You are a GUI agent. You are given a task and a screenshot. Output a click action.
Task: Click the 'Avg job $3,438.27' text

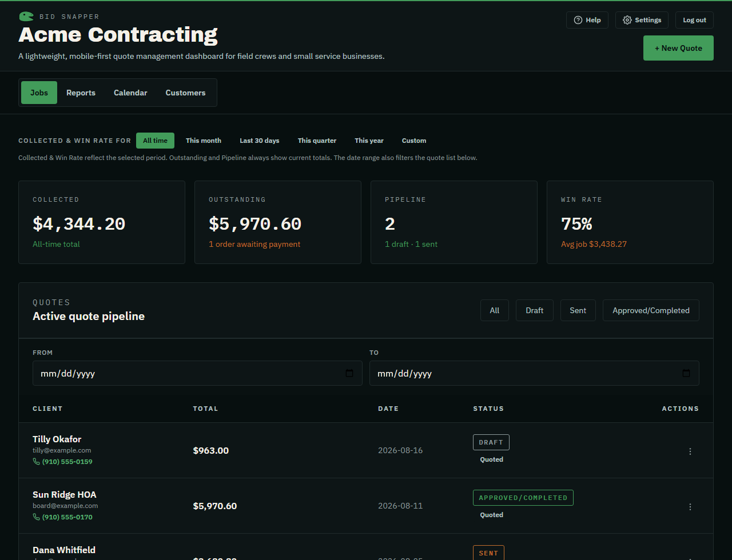point(594,244)
